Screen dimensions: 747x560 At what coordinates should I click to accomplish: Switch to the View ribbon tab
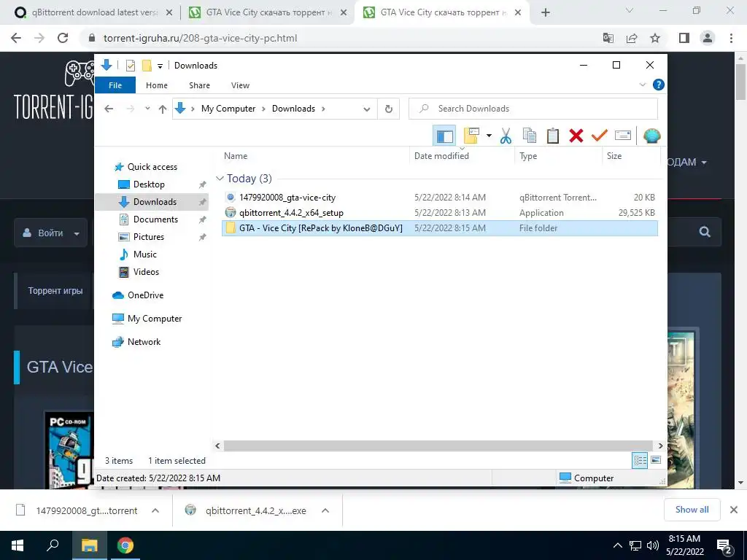click(x=240, y=85)
